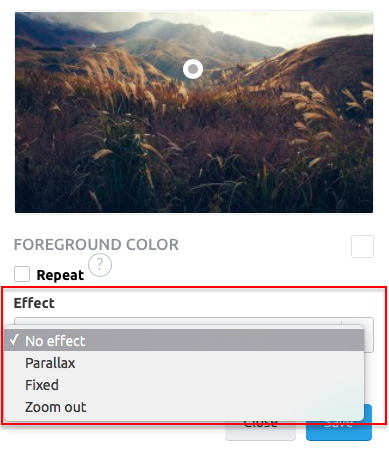389x454 pixels.
Task: Open the question mark help icon beside Repeat
Action: click(x=100, y=265)
